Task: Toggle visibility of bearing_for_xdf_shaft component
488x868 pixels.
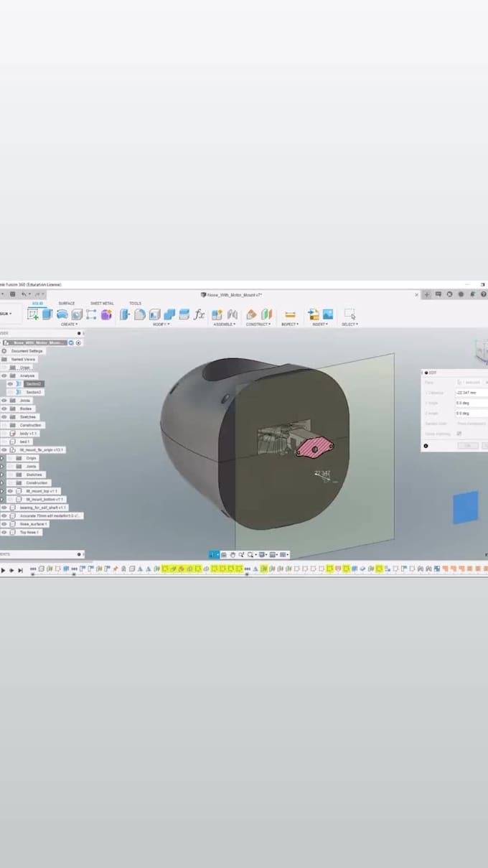Action: point(4,508)
